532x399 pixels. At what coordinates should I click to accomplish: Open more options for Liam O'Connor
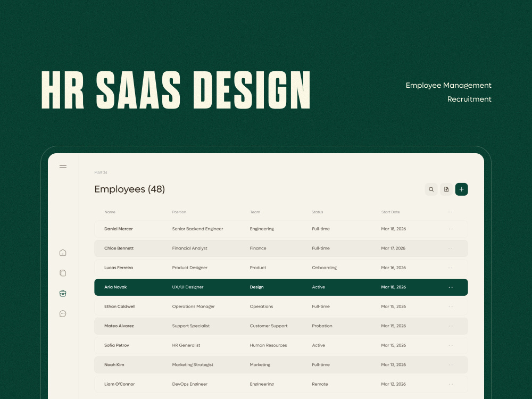(x=451, y=385)
